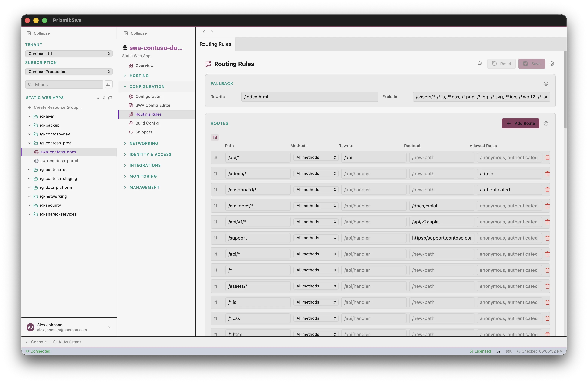Image resolution: width=588 pixels, height=383 pixels.
Task: Select the SWA Config Editor
Action: (x=153, y=105)
